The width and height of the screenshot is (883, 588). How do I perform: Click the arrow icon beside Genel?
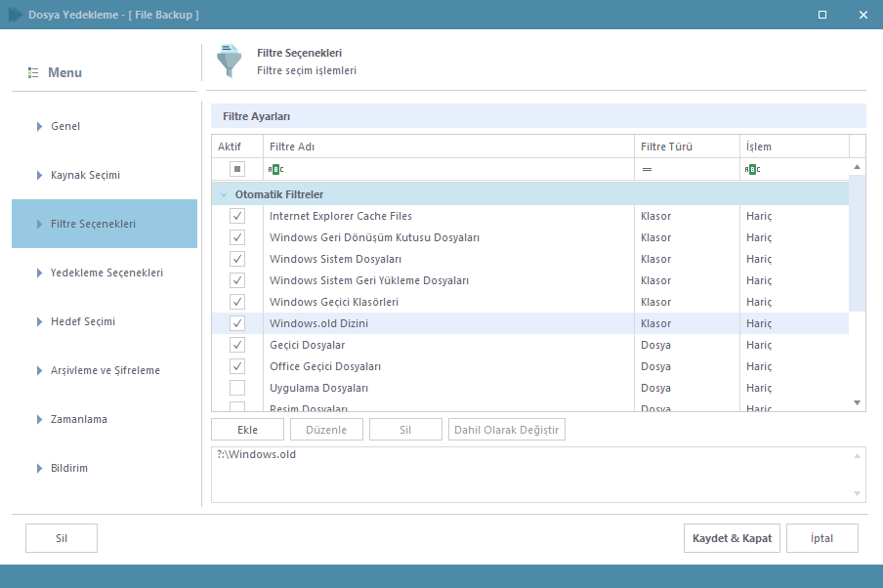(x=40, y=126)
